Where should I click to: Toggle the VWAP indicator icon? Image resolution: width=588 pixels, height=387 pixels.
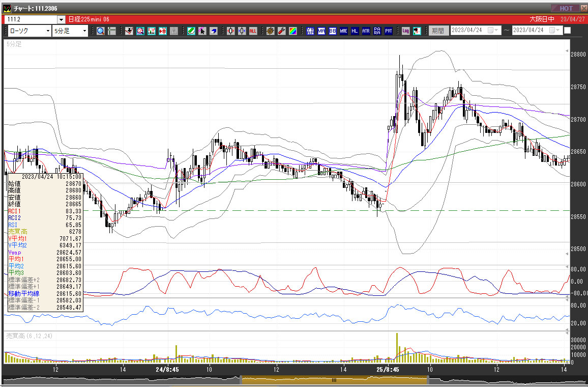click(x=310, y=31)
